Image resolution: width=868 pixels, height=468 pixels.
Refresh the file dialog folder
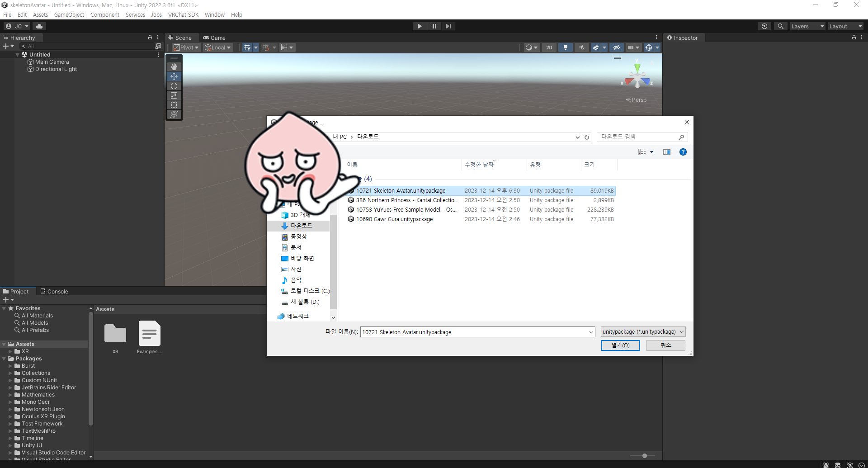pos(587,137)
